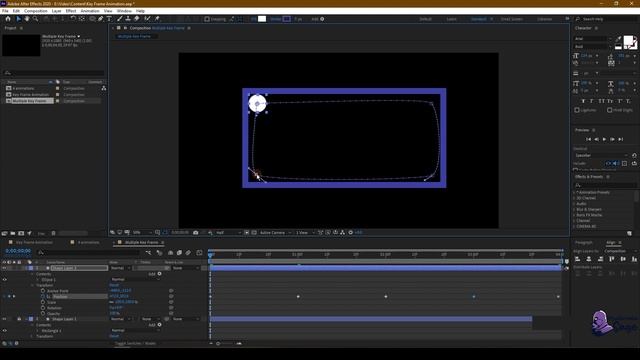Select the Selection arrow tool
The image size is (640, 360).
18,19
